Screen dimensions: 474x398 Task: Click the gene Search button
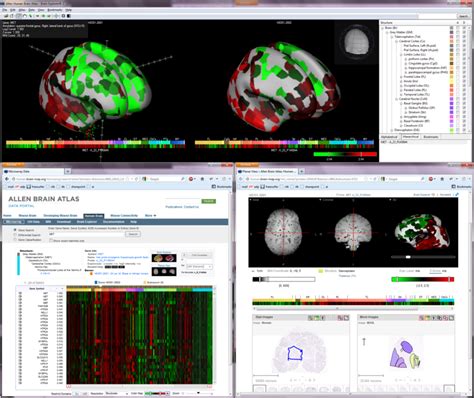click(133, 234)
